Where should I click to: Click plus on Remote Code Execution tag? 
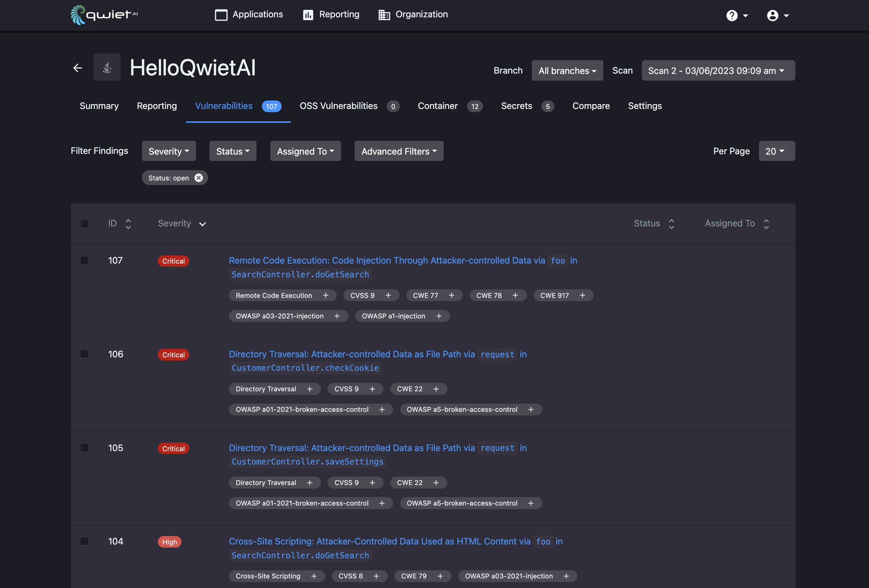coord(326,295)
